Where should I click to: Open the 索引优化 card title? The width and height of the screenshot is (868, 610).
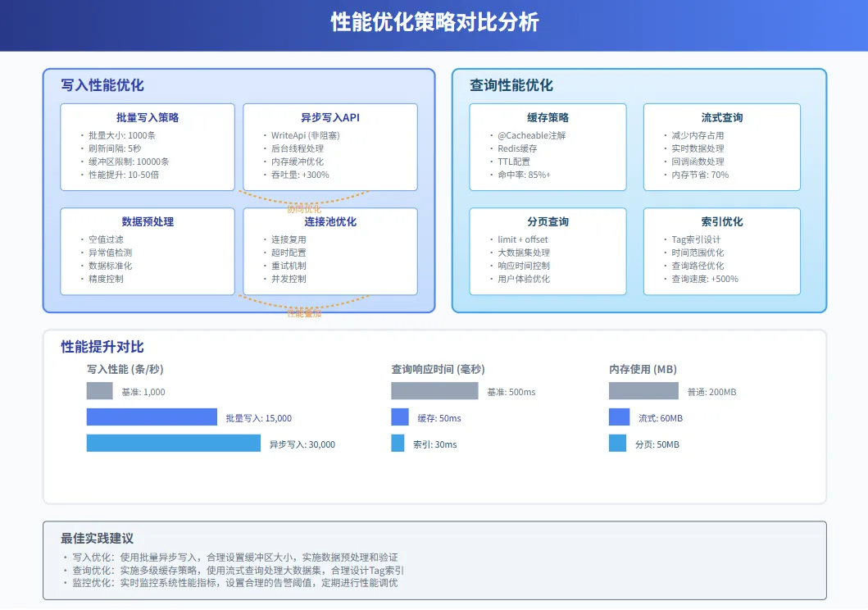click(722, 221)
